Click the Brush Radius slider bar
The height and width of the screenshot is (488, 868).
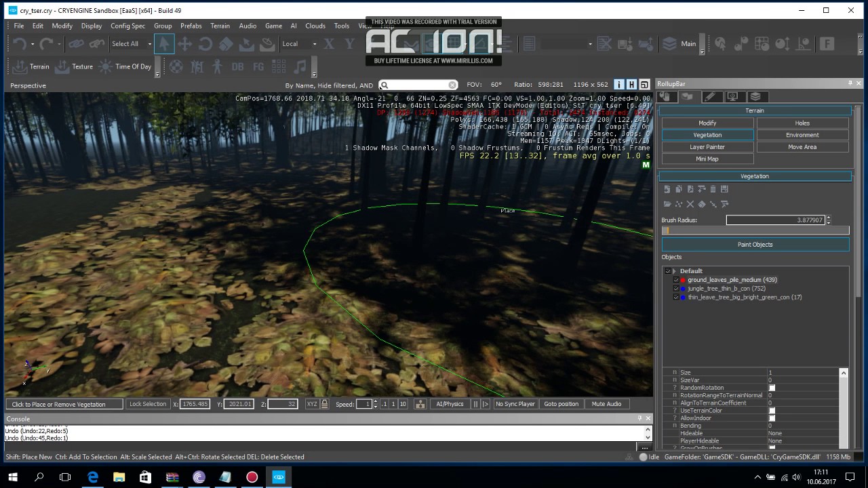click(x=755, y=231)
